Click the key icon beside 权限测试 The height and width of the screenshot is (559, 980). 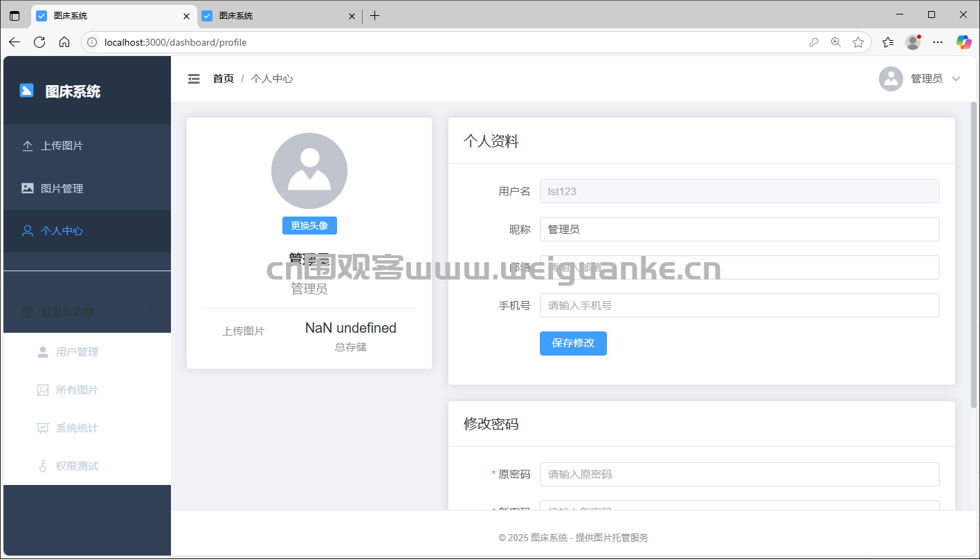click(43, 466)
